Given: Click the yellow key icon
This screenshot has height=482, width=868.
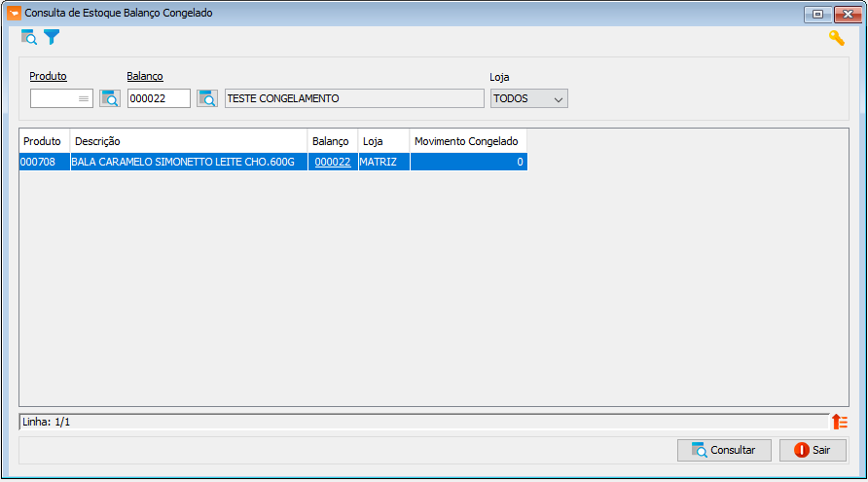Looking at the screenshot, I should (837, 38).
